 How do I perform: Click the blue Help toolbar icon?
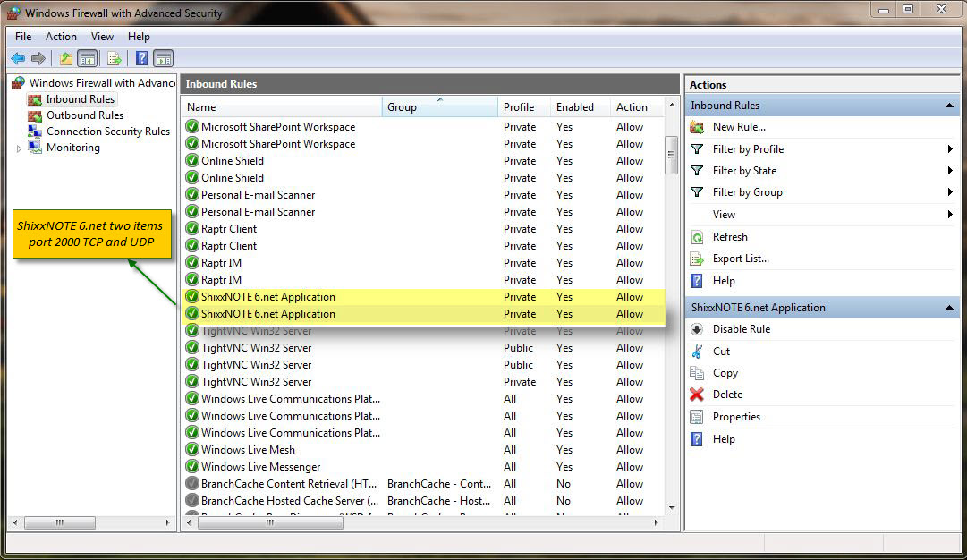pos(141,58)
